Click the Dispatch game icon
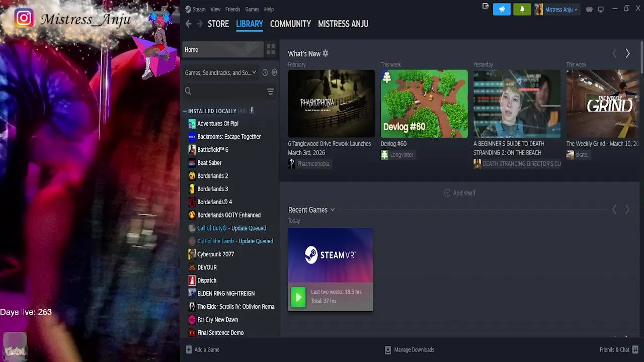The image size is (644, 362). click(x=192, y=280)
